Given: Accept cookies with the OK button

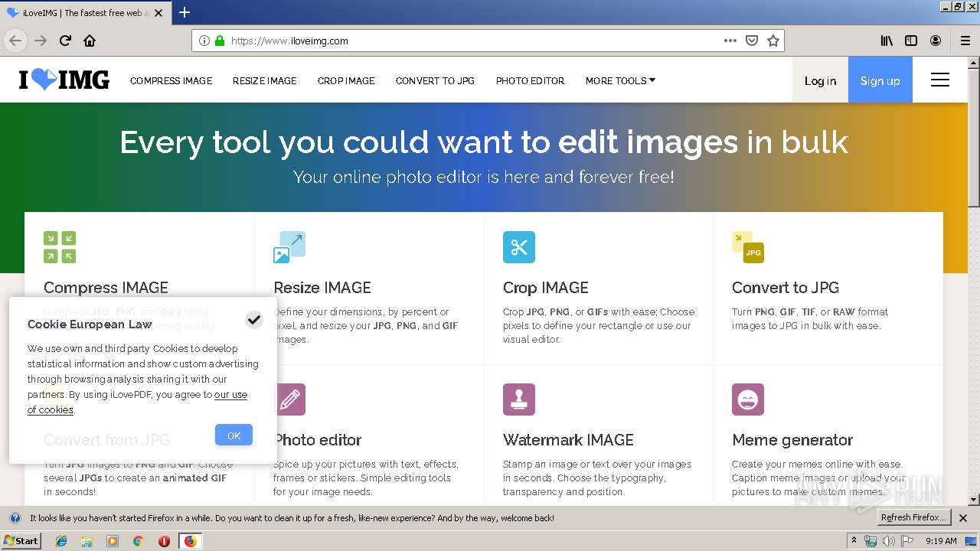Looking at the screenshot, I should (234, 435).
